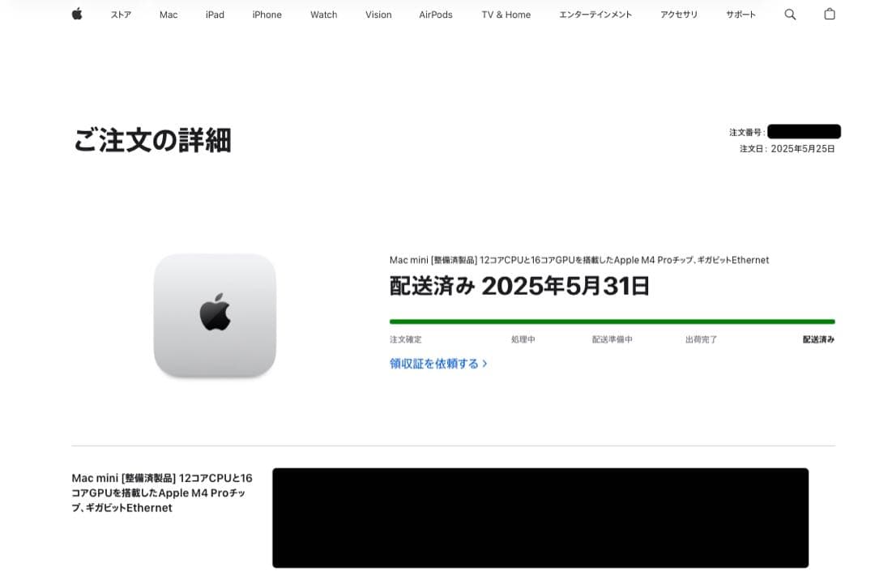
Task: Select the Mac menu item
Action: pyautogui.click(x=168, y=14)
